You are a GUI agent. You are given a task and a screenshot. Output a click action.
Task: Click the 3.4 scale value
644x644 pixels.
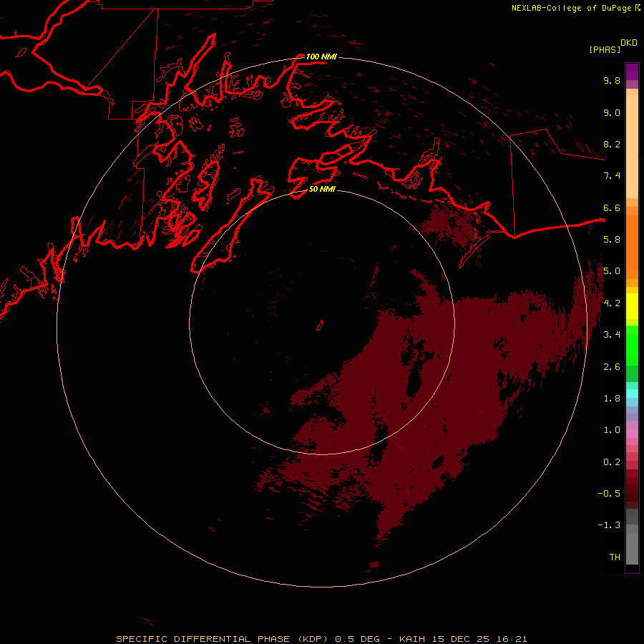tap(612, 335)
